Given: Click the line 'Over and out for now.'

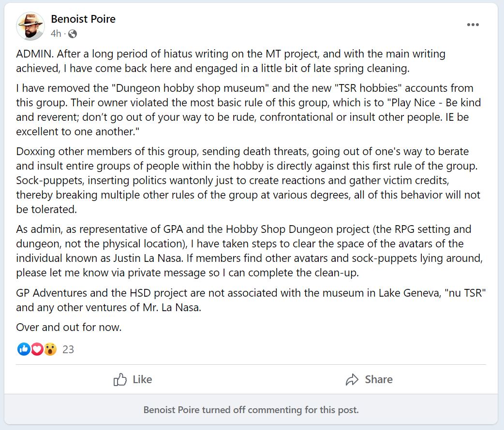Looking at the screenshot, I should (x=69, y=327).
